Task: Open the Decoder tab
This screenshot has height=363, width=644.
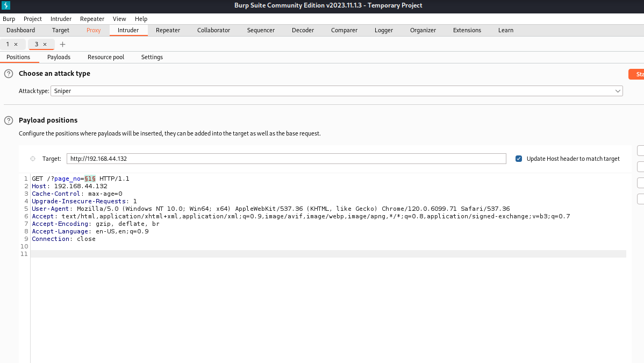Action: [303, 31]
